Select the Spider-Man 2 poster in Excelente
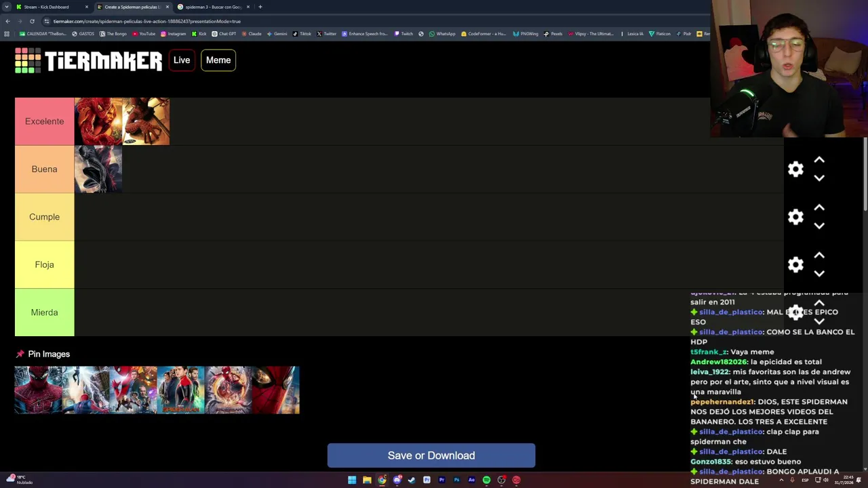This screenshot has height=488, width=868. click(x=98, y=121)
